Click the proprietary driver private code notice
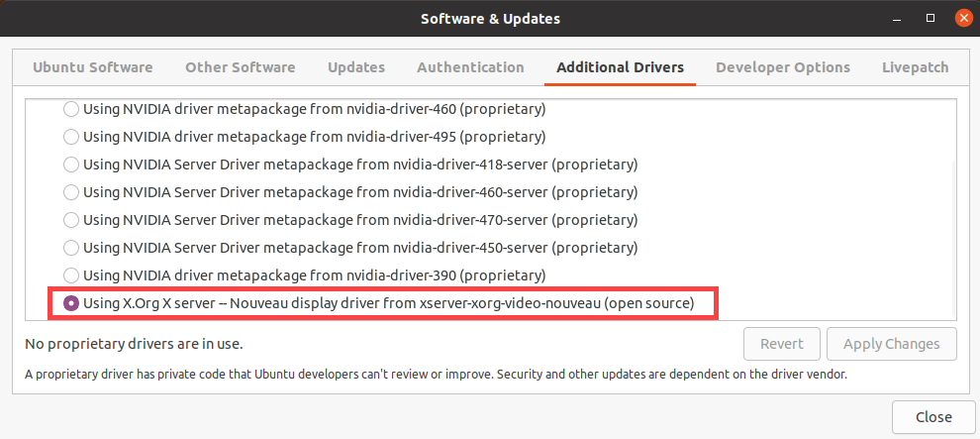 (x=436, y=376)
